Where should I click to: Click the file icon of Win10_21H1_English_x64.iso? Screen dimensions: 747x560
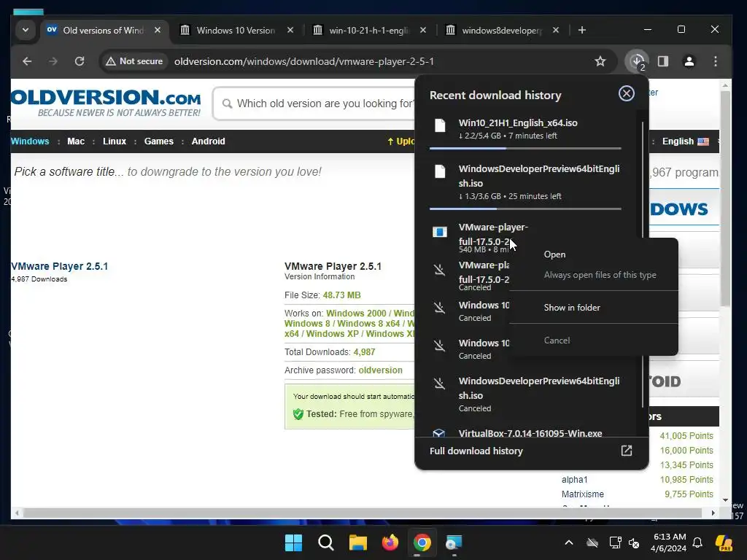pyautogui.click(x=440, y=125)
